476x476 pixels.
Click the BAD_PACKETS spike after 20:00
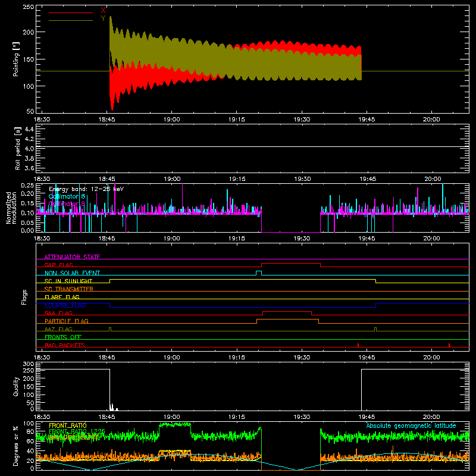point(449,345)
